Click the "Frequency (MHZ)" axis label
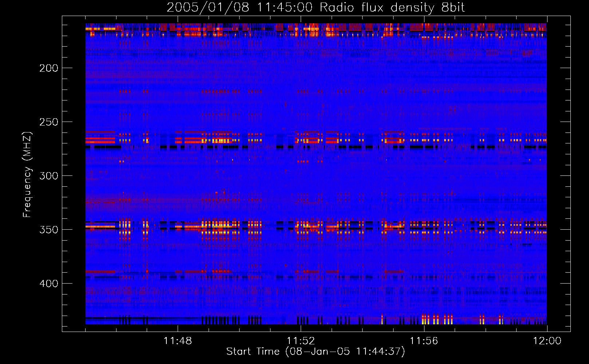 [27, 174]
